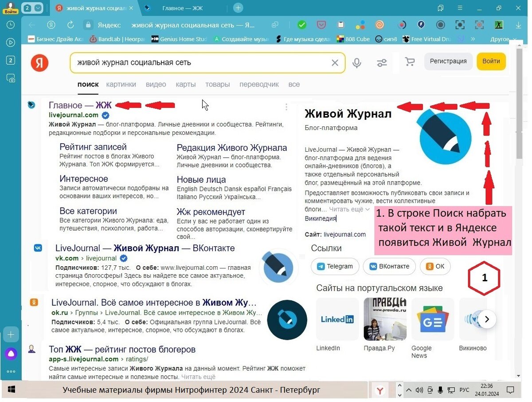Viewport: 532px width, 402px height.
Task: Click the Telegram link button
Action: tap(335, 266)
